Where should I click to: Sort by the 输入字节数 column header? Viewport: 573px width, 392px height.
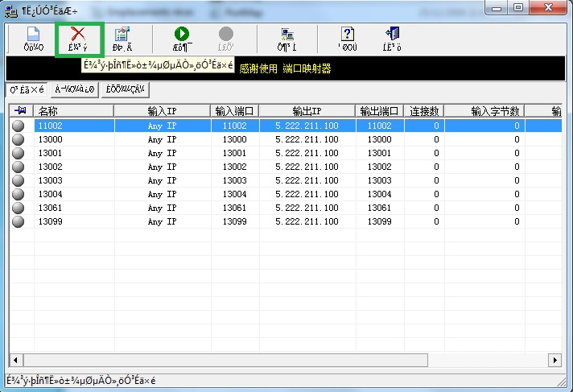point(484,111)
